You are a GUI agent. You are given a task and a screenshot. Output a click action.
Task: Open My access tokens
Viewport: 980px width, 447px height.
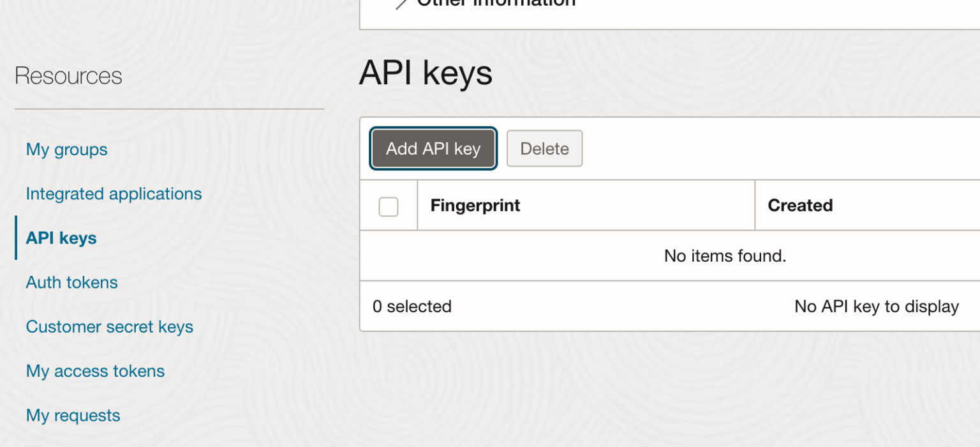point(95,371)
